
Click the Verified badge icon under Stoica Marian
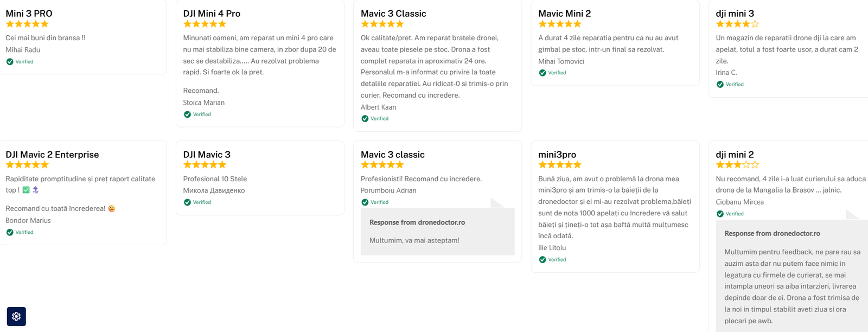tap(187, 114)
